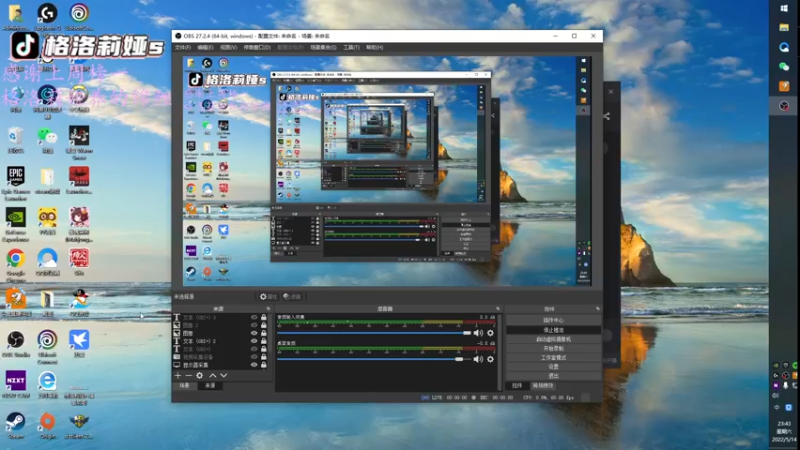Toggle the eye icon for 图像 source
This screenshot has width=800, height=450.
(x=254, y=333)
